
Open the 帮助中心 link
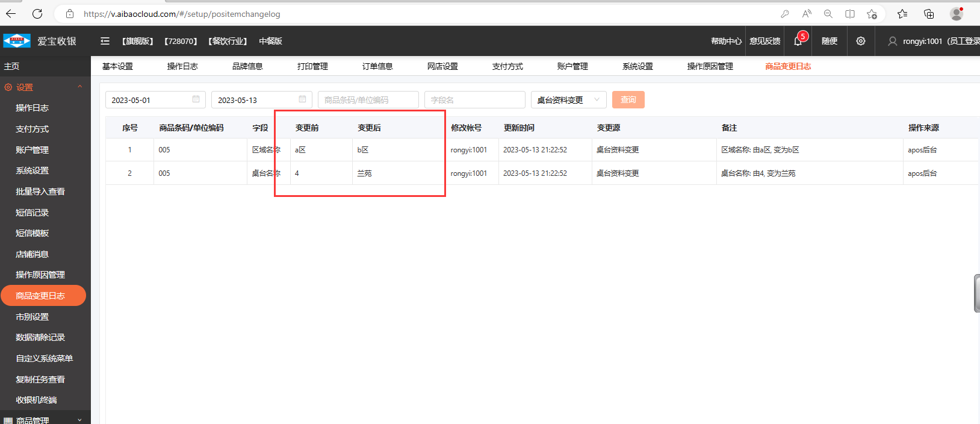pyautogui.click(x=726, y=41)
